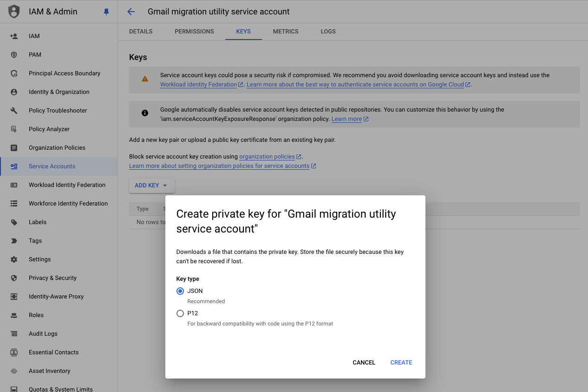Open the best way to authenticate service accounts link

point(359,85)
